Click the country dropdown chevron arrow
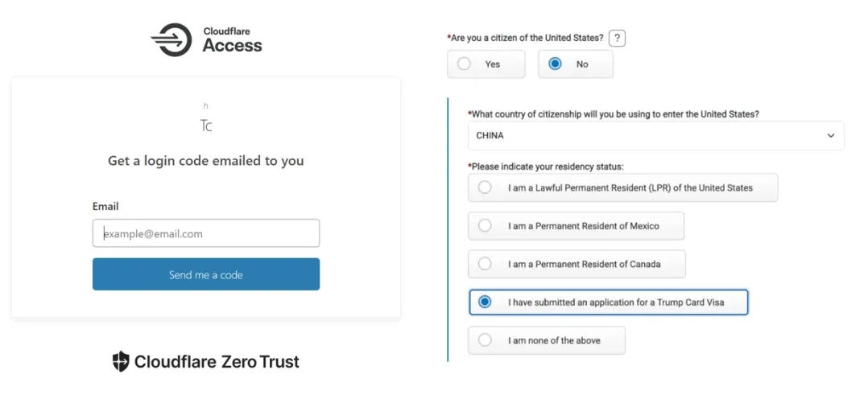Image resolution: width=868 pixels, height=399 pixels. coord(831,136)
